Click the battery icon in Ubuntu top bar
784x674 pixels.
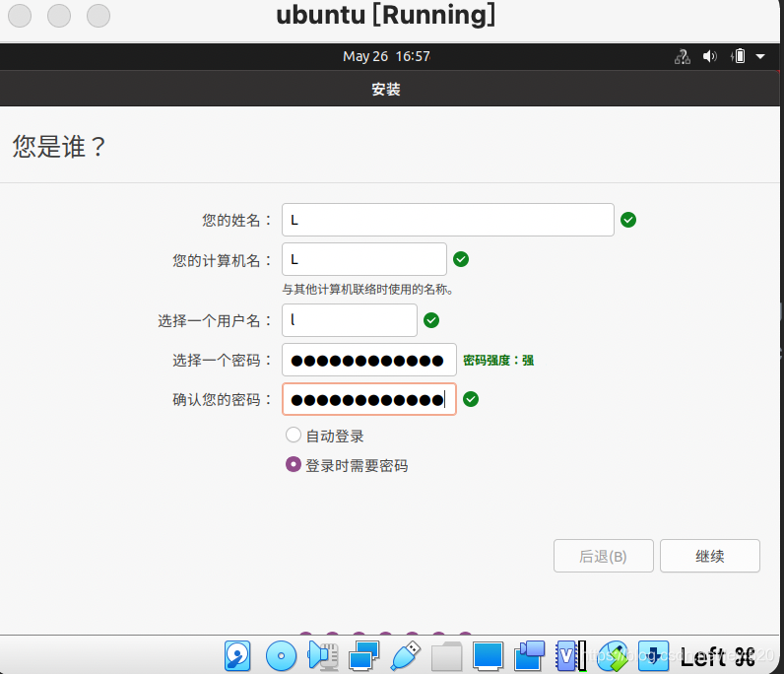738,56
